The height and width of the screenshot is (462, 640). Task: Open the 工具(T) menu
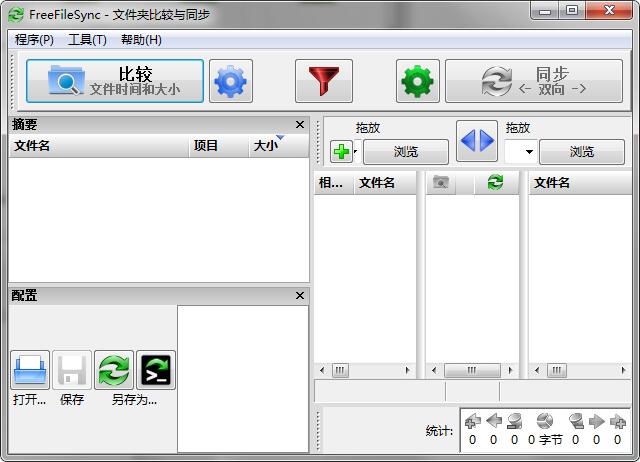87,40
